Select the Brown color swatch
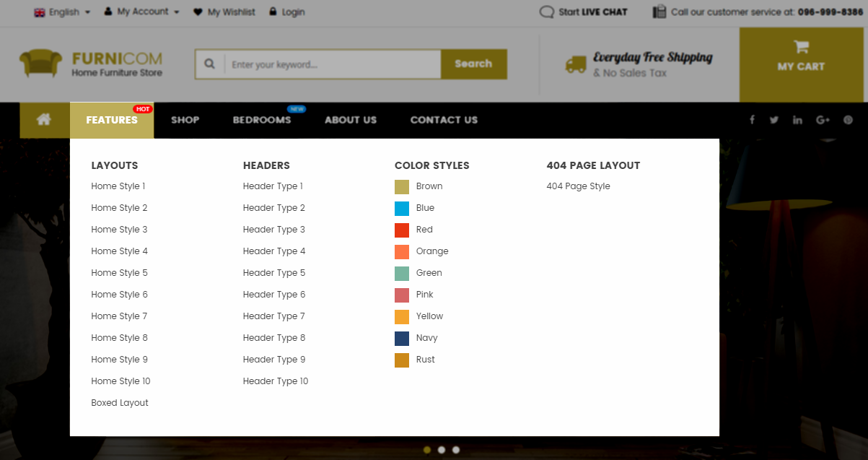Image resolution: width=868 pixels, height=460 pixels. 402,186
